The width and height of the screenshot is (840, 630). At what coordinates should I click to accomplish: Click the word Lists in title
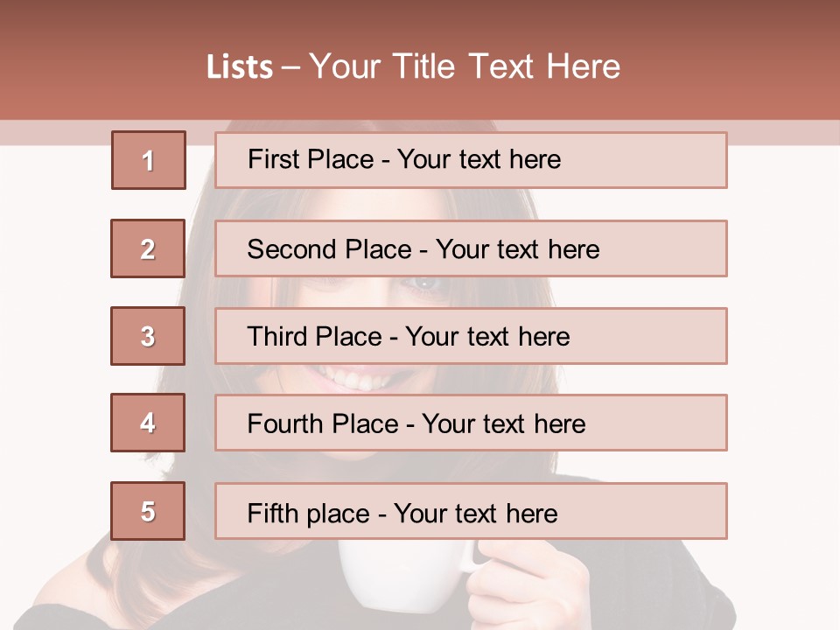pos(240,67)
